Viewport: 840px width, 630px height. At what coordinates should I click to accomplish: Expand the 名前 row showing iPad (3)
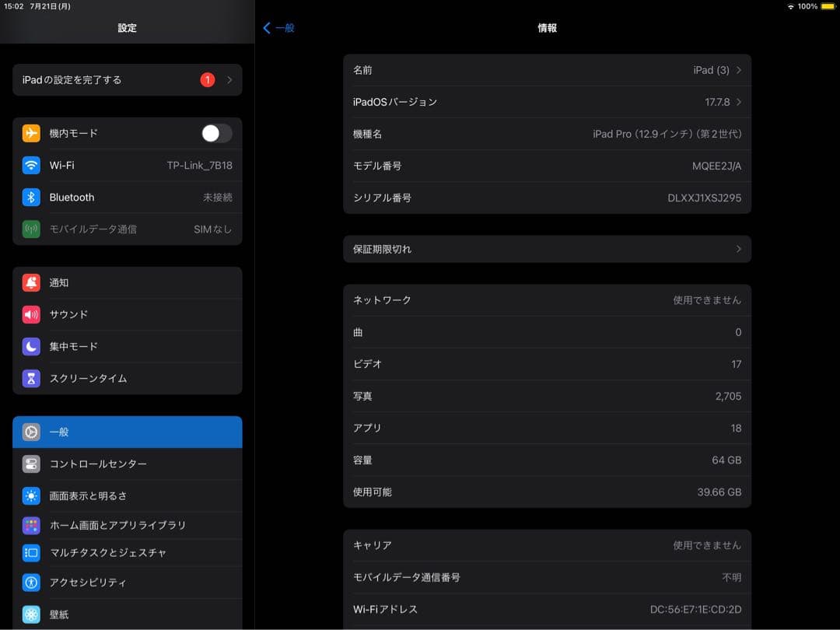(x=547, y=69)
